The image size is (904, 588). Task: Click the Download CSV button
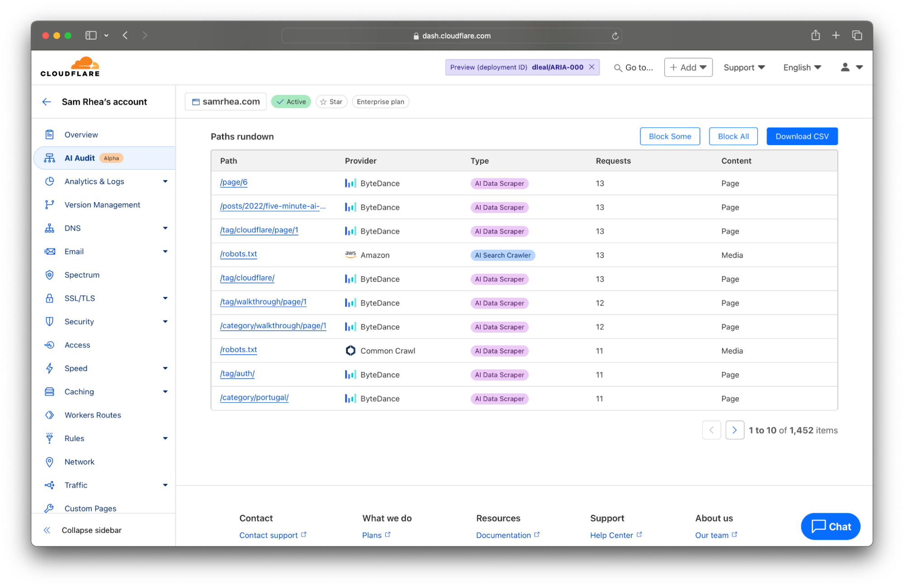802,136
